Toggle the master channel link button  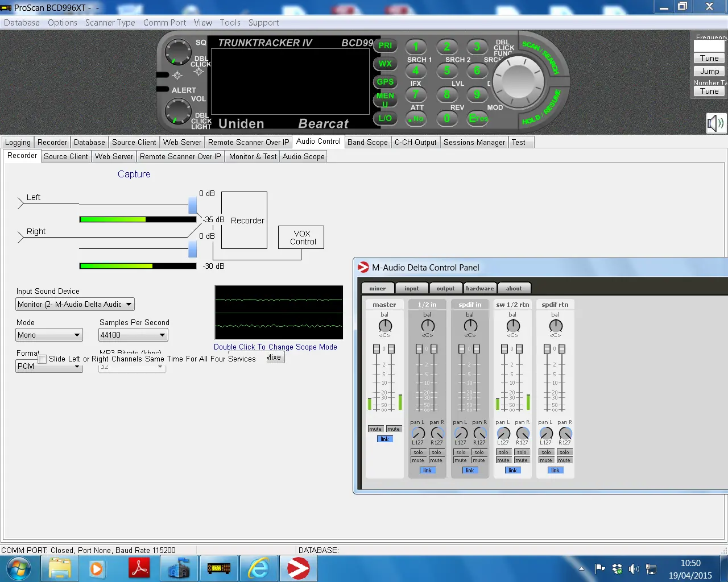(385, 439)
